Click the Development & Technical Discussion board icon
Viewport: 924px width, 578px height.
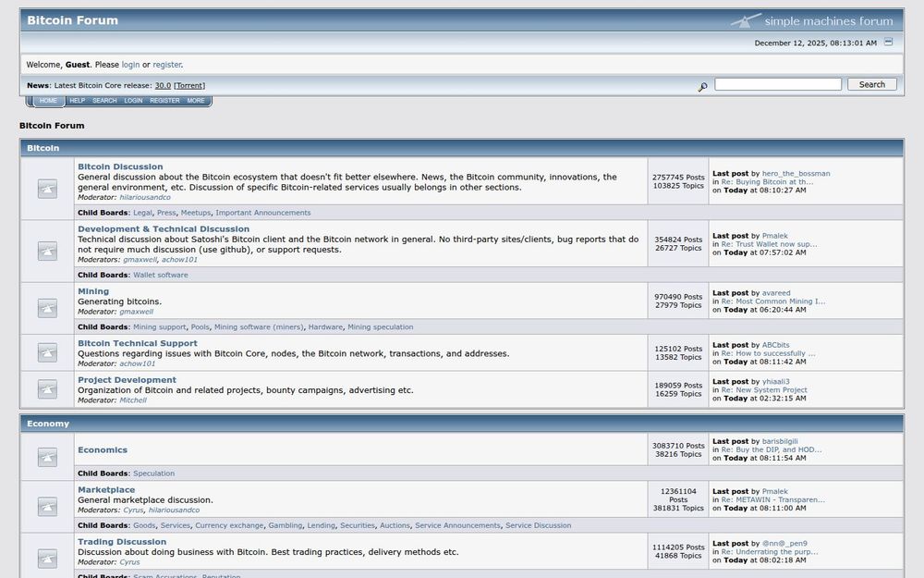pyautogui.click(x=48, y=251)
